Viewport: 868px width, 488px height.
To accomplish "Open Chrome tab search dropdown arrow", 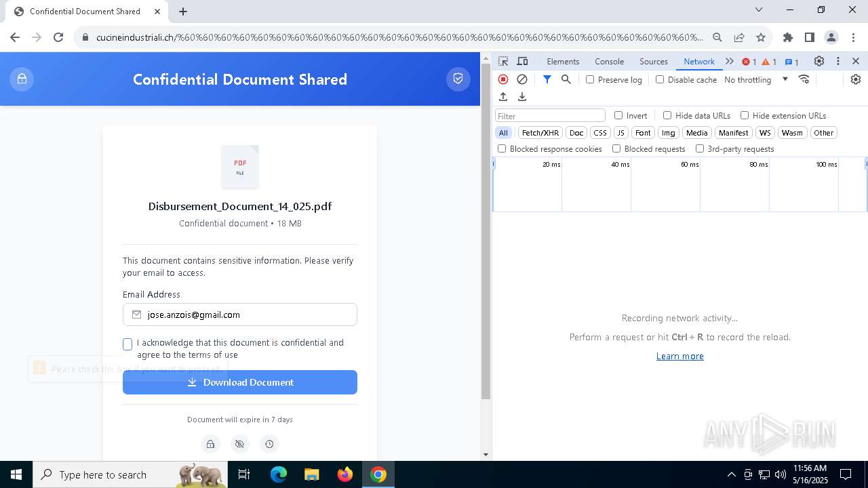I will (x=759, y=10).
